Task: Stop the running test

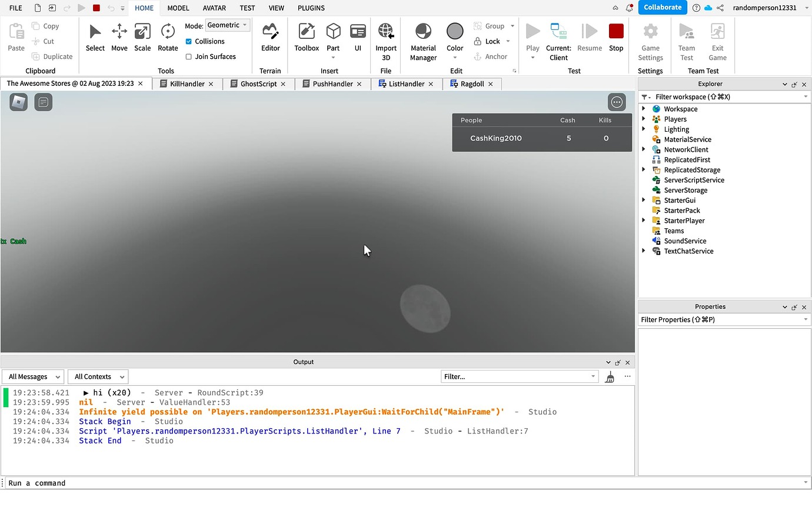Action: 616,38
